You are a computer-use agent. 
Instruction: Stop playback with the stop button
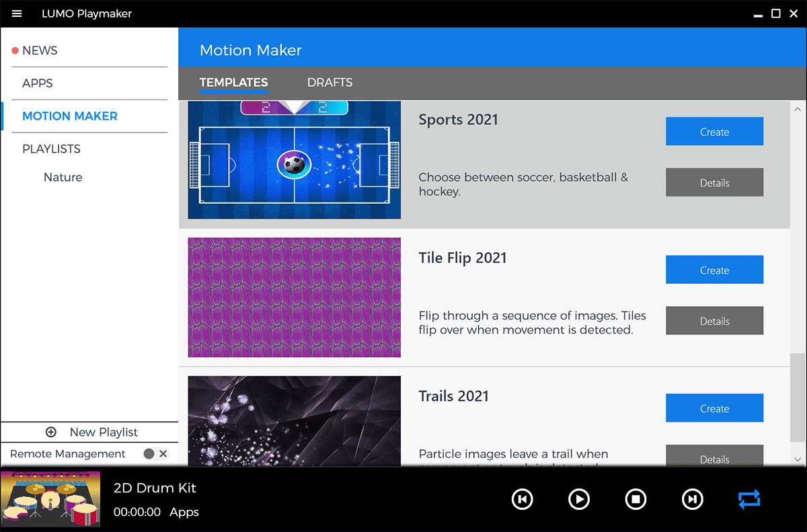[636, 499]
